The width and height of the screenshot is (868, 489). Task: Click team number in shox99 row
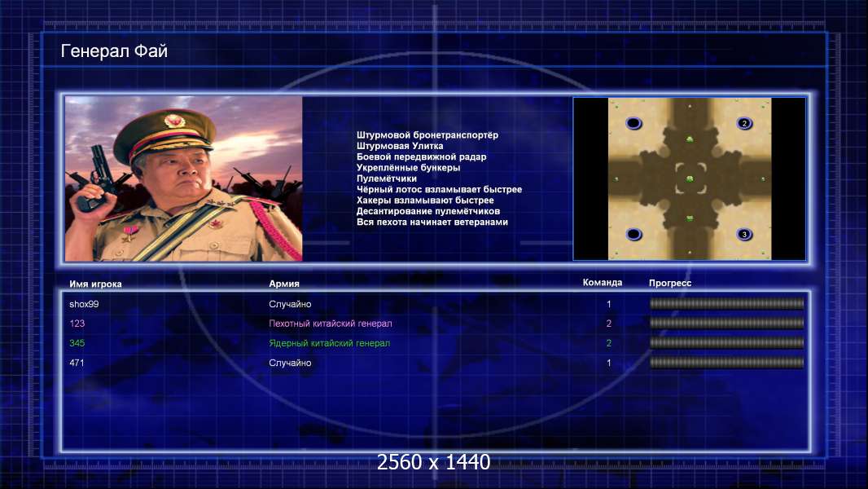pos(609,304)
